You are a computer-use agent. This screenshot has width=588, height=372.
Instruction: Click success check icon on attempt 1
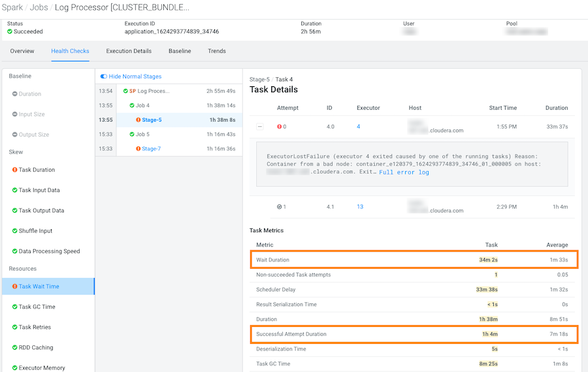tap(279, 207)
